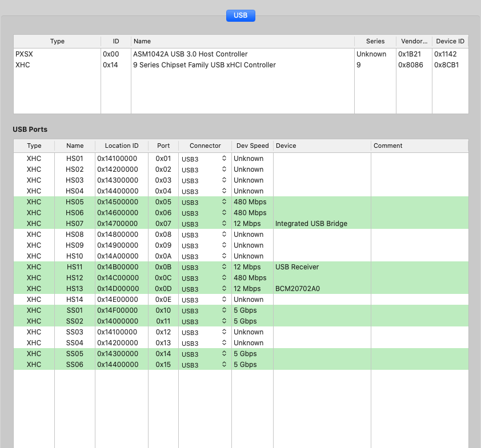The image size is (481, 448).
Task: Open Connector dropdown for HS02 port
Action: pyautogui.click(x=205, y=169)
